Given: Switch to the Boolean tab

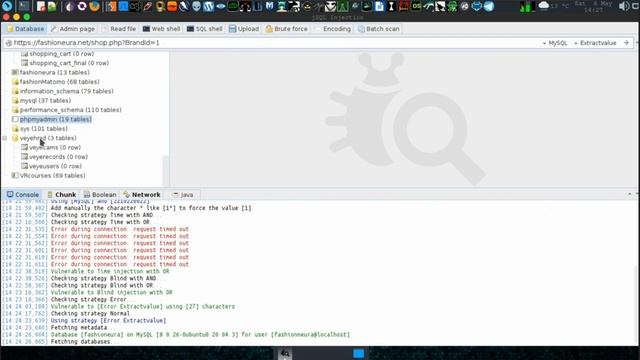Looking at the screenshot, I should point(100,195).
